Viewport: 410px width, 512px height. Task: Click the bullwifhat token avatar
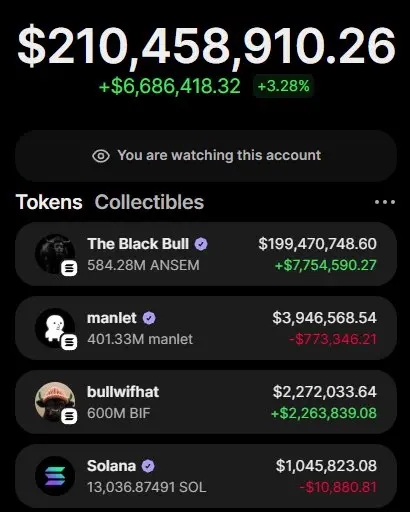pos(55,402)
